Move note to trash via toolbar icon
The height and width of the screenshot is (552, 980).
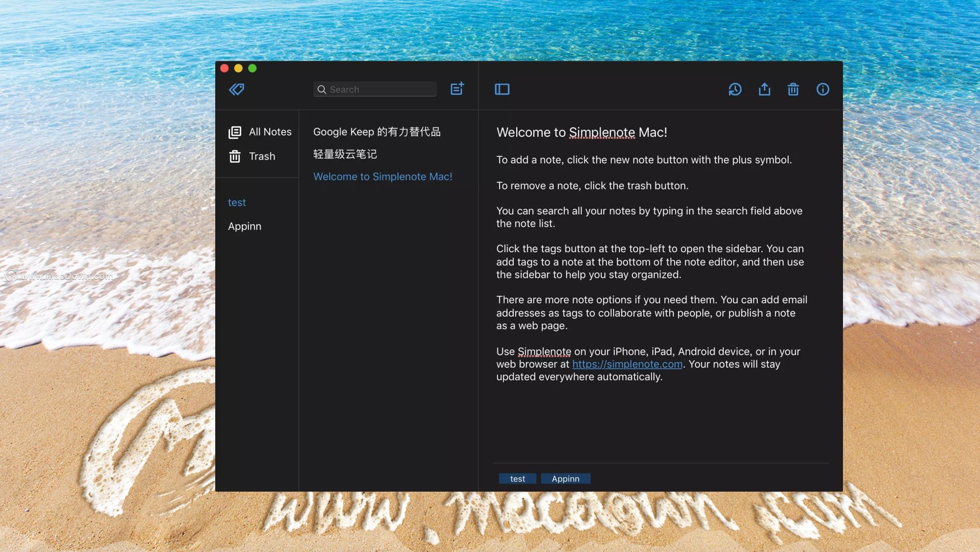tap(793, 90)
